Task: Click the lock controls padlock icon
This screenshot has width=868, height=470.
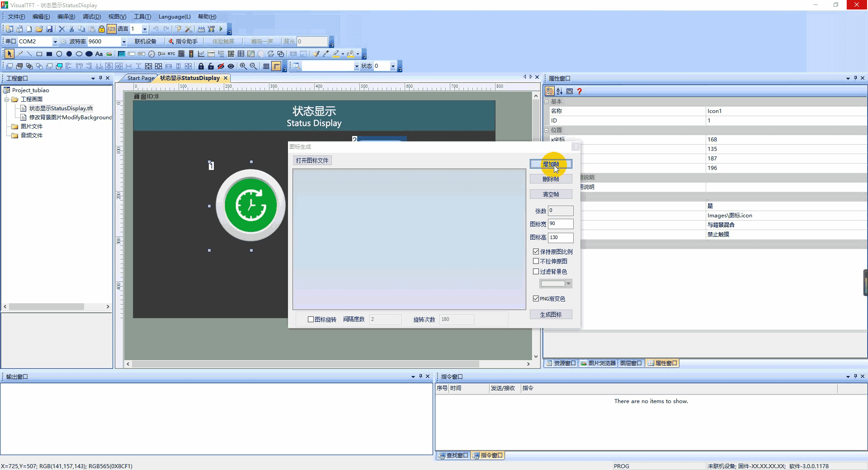Action: 201,66
